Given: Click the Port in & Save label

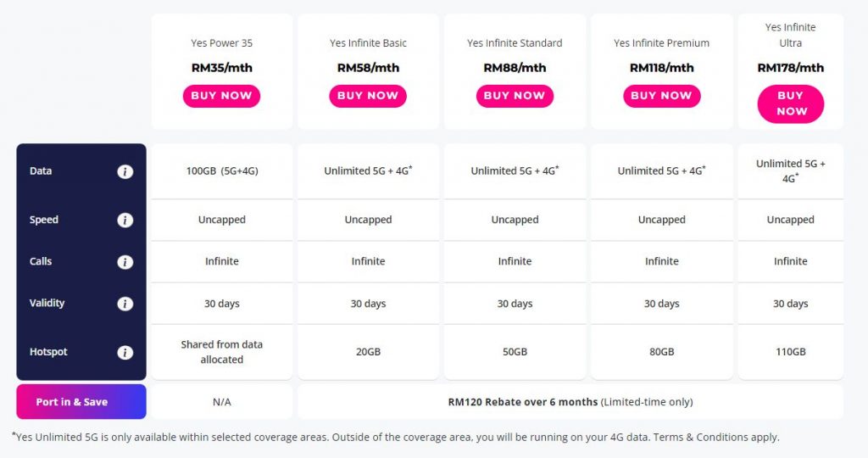Looking at the screenshot, I should point(72,402).
